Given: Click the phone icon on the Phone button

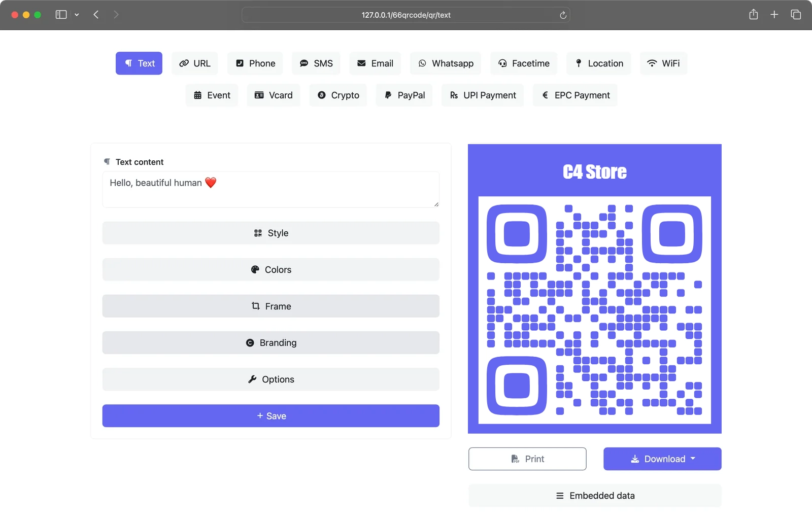Looking at the screenshot, I should click(240, 63).
